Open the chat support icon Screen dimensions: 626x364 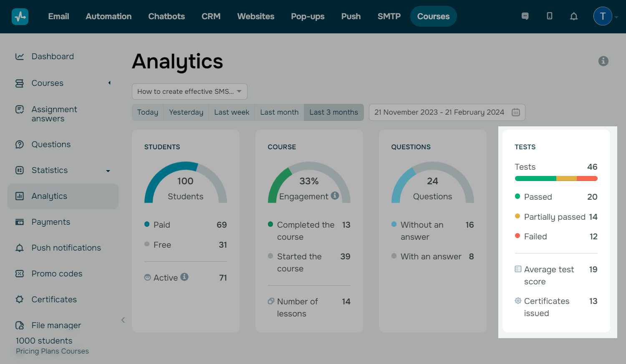(x=525, y=16)
